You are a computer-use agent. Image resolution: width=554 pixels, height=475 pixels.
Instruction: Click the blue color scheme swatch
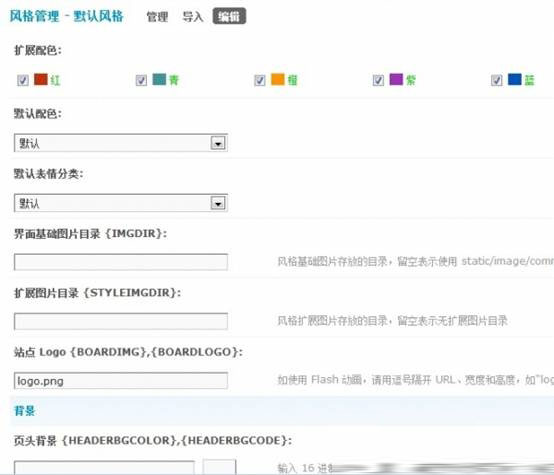tap(514, 79)
